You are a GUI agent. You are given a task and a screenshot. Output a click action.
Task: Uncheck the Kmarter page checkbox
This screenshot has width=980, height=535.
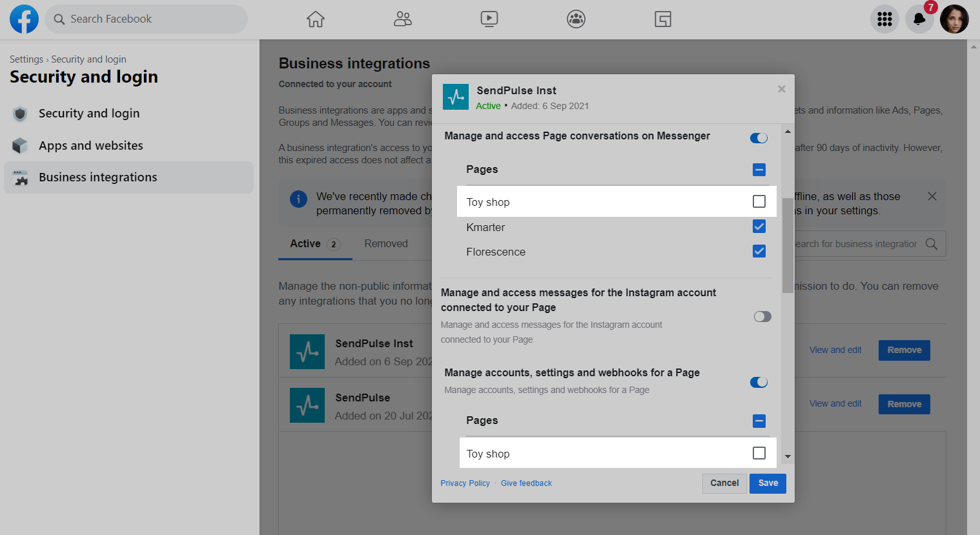click(x=759, y=227)
